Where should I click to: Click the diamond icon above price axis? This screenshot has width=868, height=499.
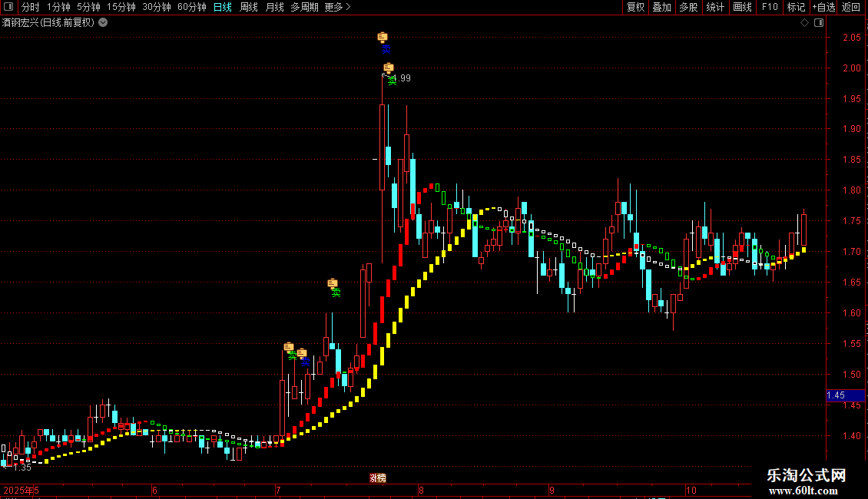[x=804, y=23]
